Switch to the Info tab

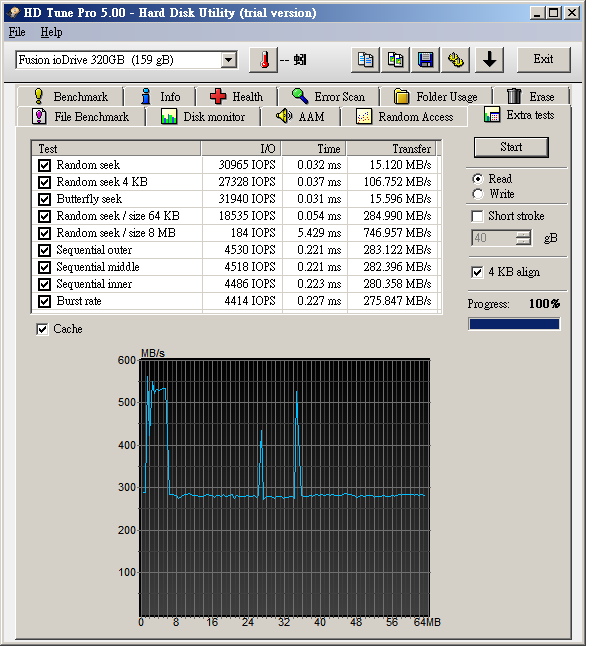pos(160,96)
